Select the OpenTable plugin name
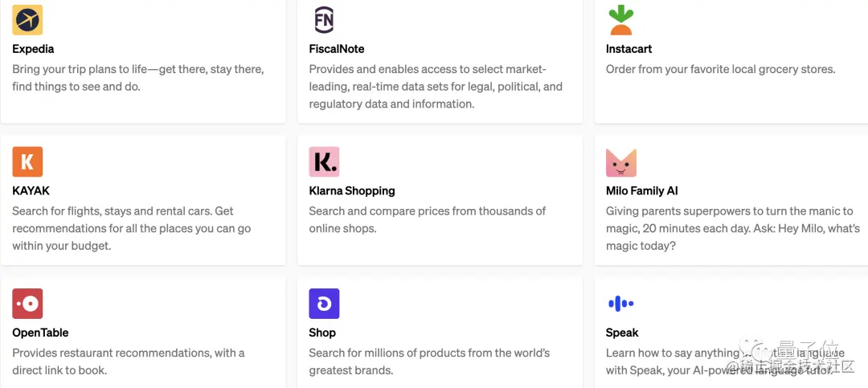This screenshot has width=868, height=388. [x=40, y=333]
